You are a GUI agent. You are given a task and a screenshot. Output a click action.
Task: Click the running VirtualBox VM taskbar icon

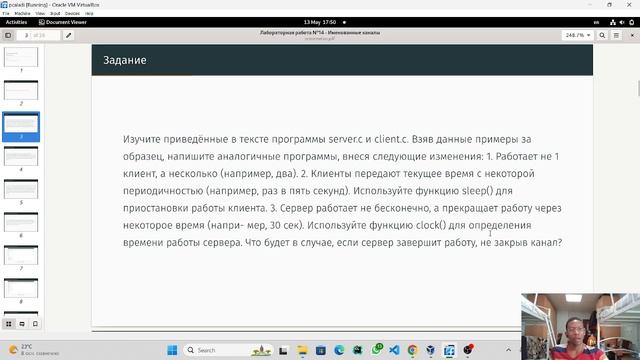tap(449, 350)
